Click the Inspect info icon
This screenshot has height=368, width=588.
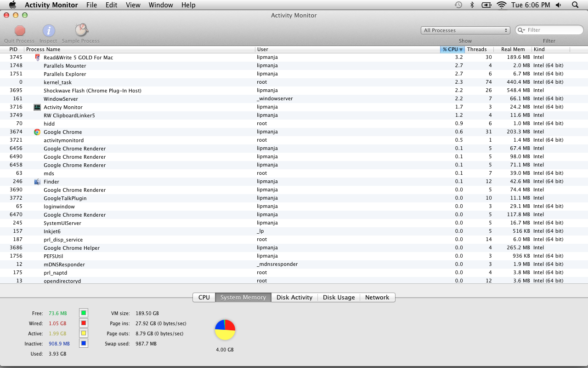(49, 31)
